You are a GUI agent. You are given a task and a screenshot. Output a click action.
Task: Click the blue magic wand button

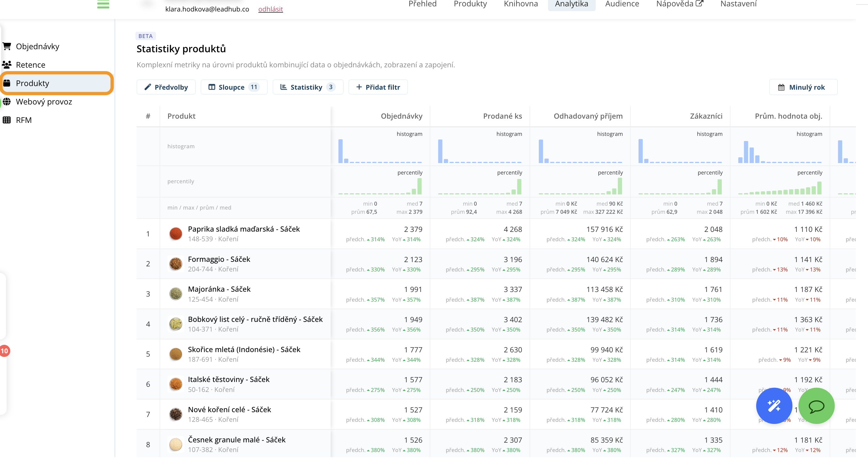click(x=774, y=406)
